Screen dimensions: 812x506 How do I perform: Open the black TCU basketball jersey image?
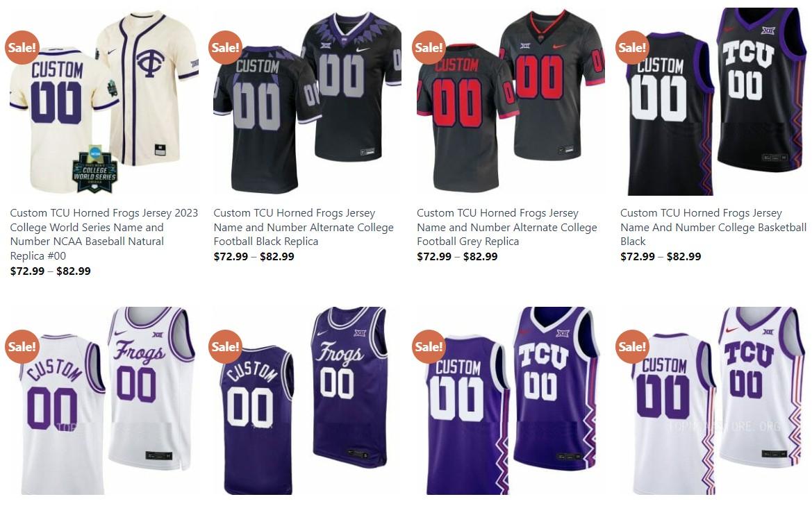[x=715, y=101]
